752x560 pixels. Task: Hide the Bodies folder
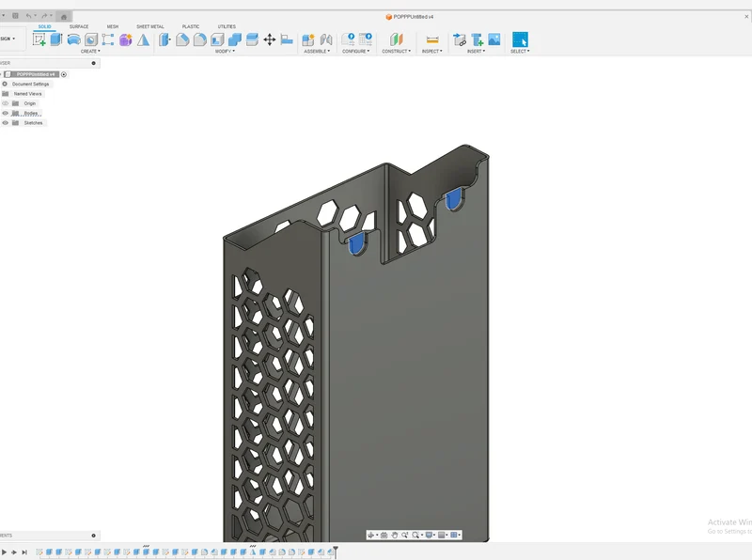coord(6,113)
